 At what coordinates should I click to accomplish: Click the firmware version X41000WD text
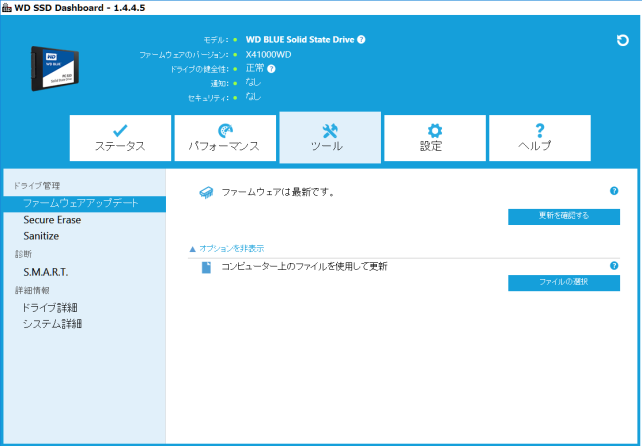(x=269, y=54)
